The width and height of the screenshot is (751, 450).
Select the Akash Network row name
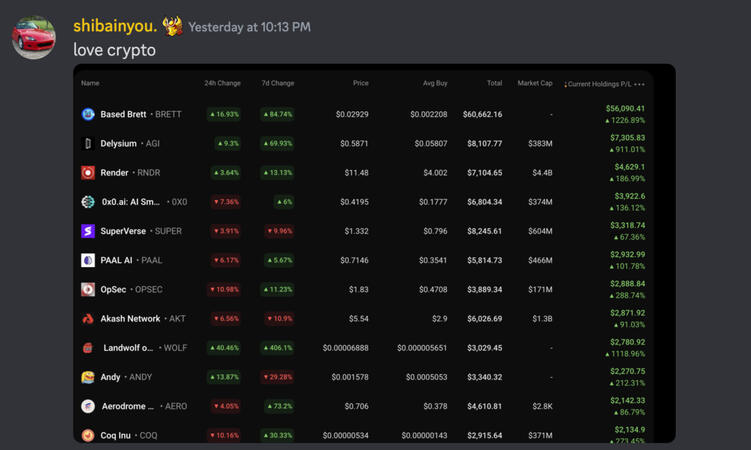(130, 318)
